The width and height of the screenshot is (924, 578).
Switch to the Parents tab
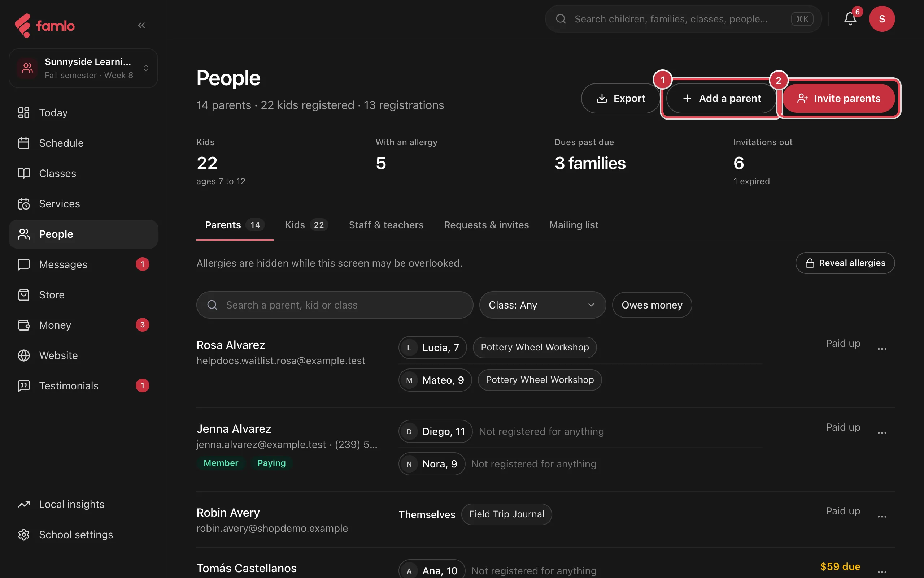coord(235,225)
